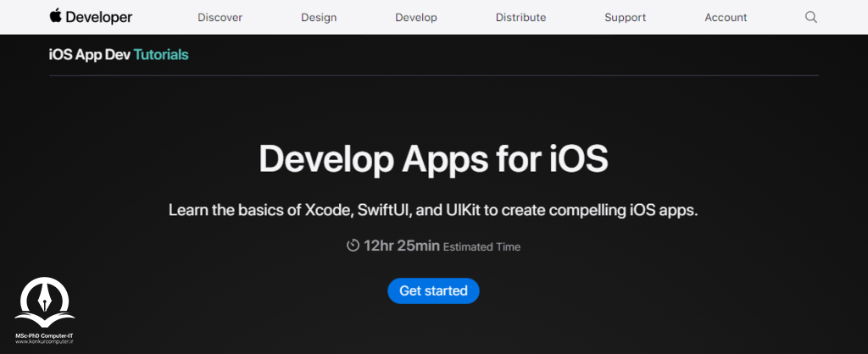Open the Discover menu
Image resolution: width=868 pixels, height=354 pixels.
pos(220,17)
